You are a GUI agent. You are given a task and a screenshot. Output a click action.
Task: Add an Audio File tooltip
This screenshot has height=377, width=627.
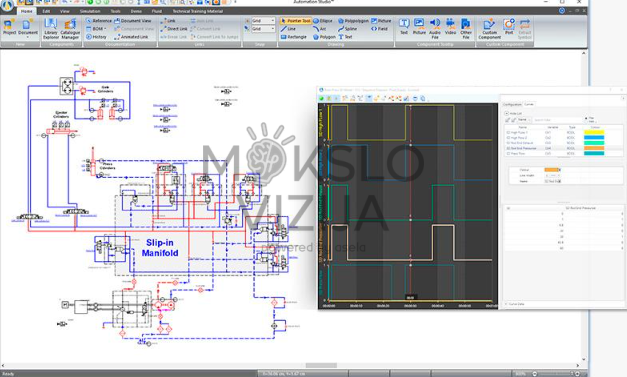(x=435, y=29)
